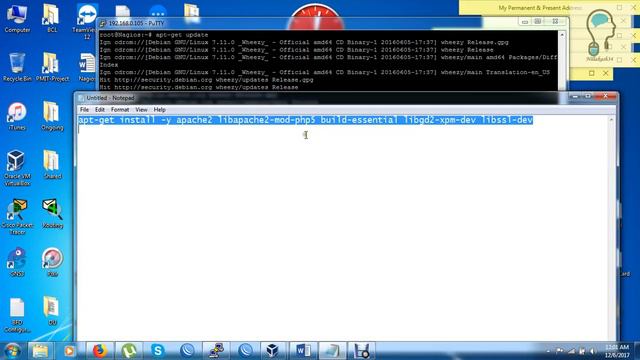Show hidden system tray icons arrow
This screenshot has width=640, height=360.
pyautogui.click(x=548, y=351)
